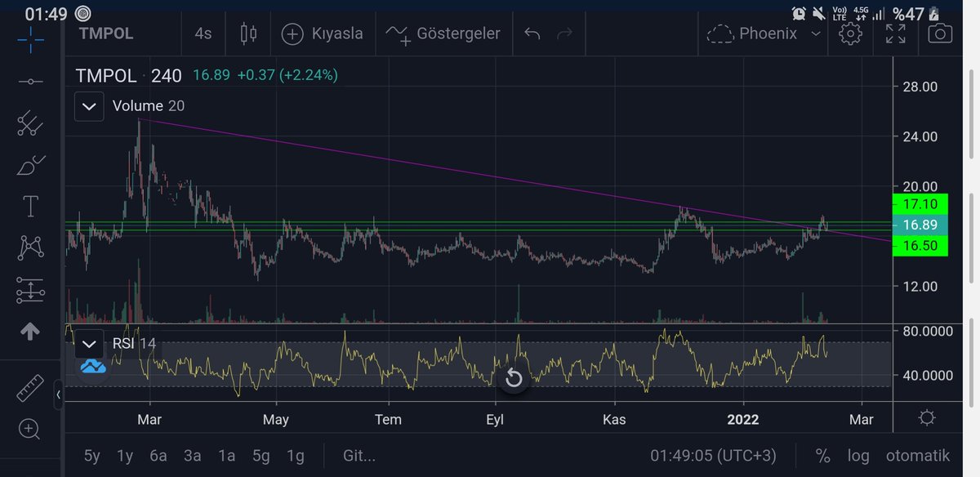Select the 1y time range
Image resolution: width=980 pixels, height=477 pixels.
tap(125, 456)
